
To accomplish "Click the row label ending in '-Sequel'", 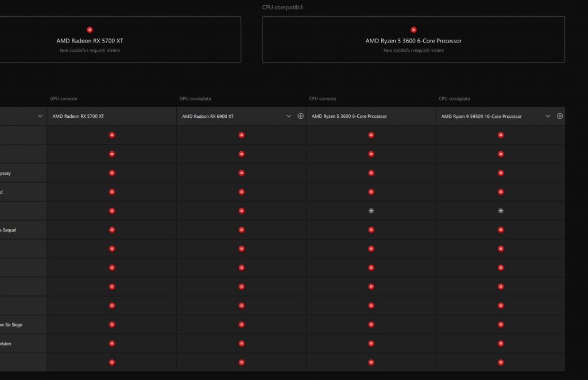I will (8, 230).
